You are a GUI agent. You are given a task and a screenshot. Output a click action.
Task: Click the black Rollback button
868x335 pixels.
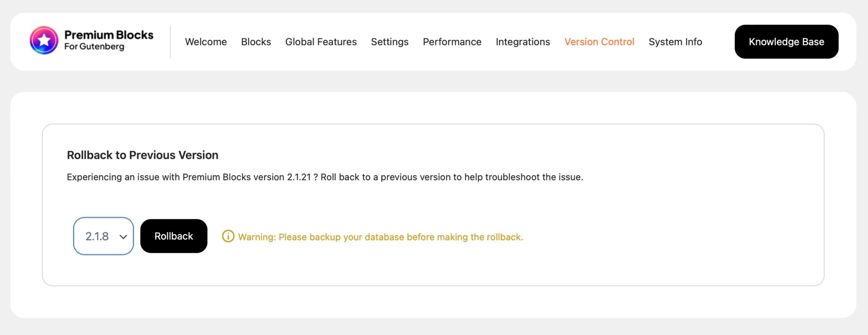click(174, 236)
